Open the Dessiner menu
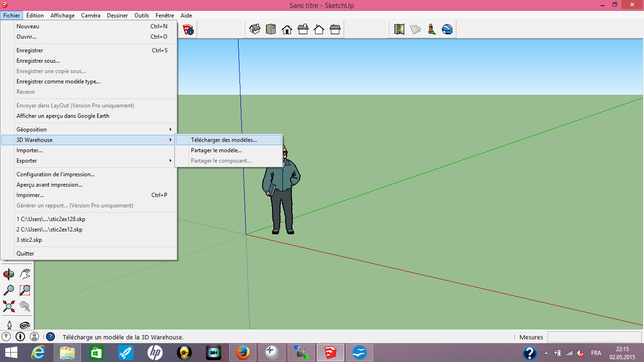This screenshot has height=362, width=644. (117, 16)
